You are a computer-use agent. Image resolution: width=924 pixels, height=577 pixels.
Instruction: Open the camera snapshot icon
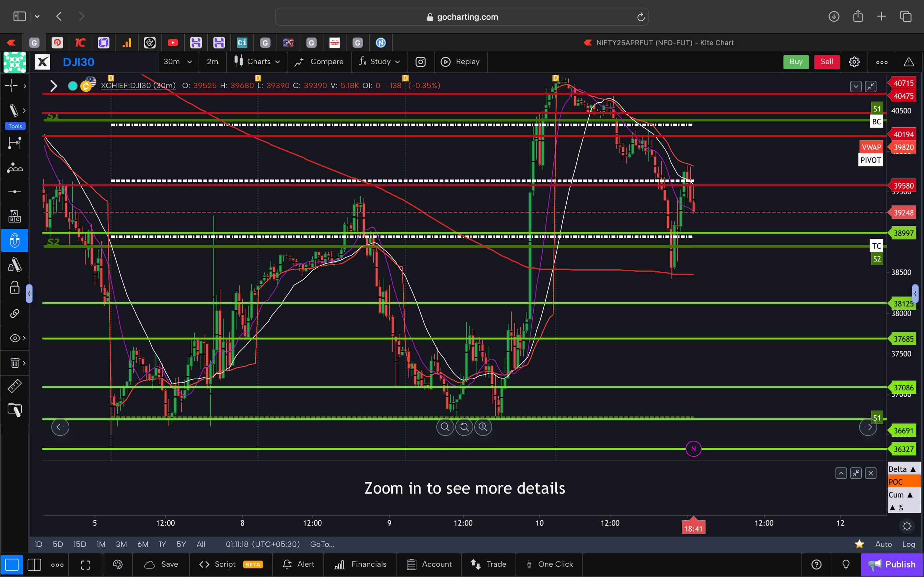click(x=420, y=62)
